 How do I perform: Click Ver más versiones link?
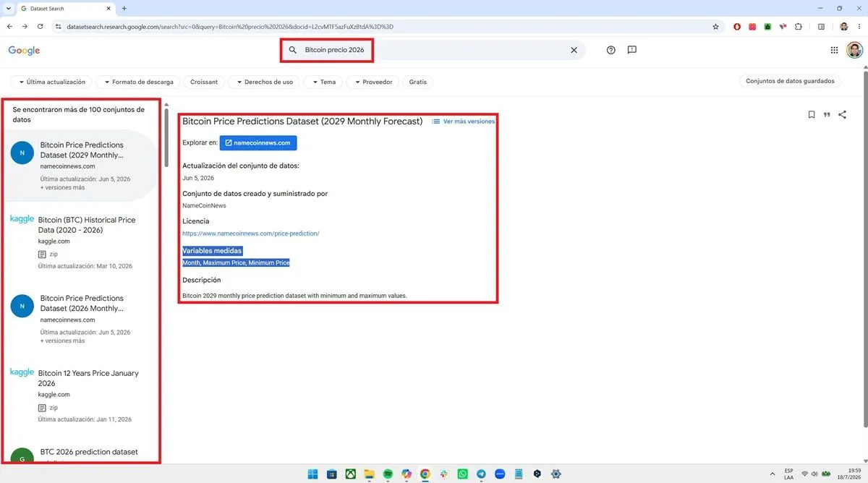(x=463, y=121)
